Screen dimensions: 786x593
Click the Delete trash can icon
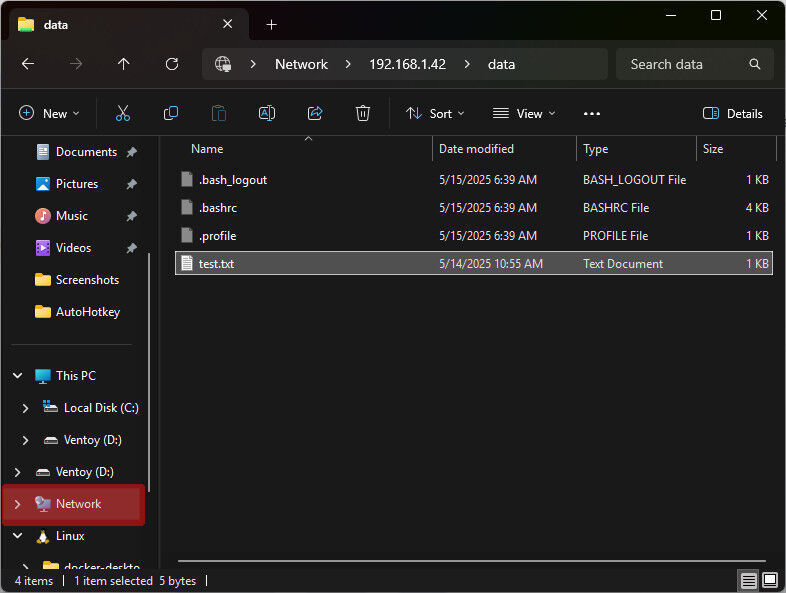point(363,114)
